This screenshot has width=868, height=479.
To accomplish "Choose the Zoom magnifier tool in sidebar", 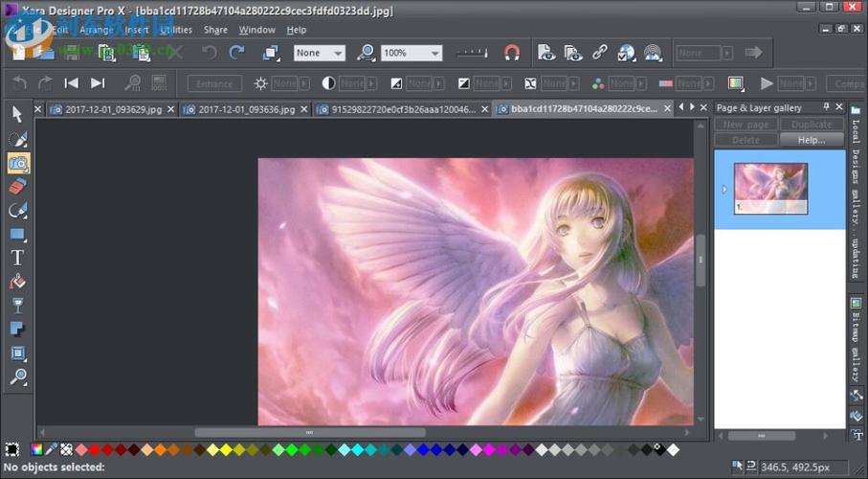I will coord(18,377).
